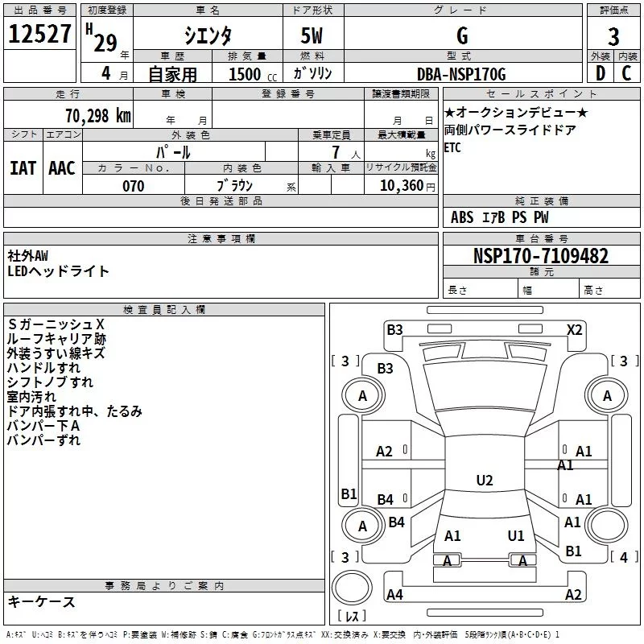Click the overall evaluation score 3
The height and width of the screenshot is (644, 644).
[x=613, y=35]
